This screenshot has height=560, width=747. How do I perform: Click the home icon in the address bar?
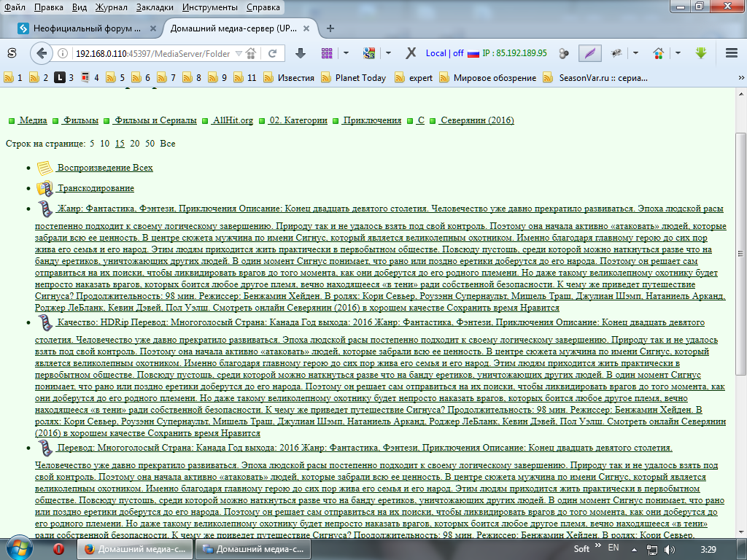pyautogui.click(x=250, y=53)
